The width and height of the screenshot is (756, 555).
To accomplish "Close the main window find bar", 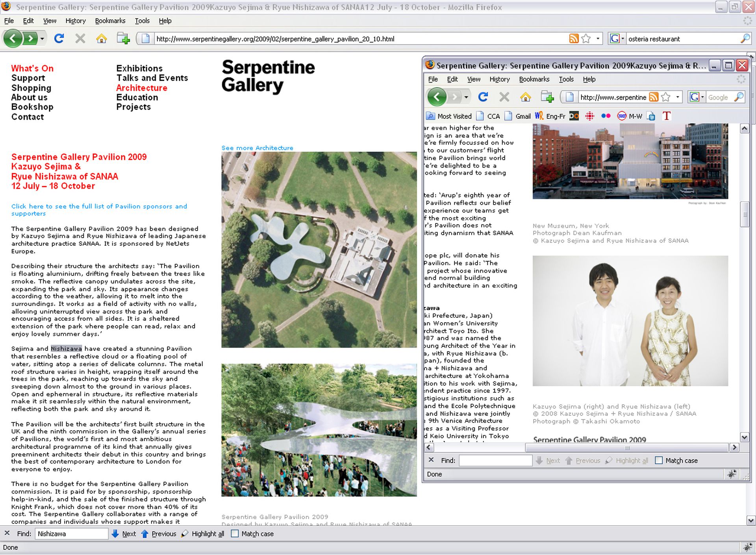I will coord(7,533).
